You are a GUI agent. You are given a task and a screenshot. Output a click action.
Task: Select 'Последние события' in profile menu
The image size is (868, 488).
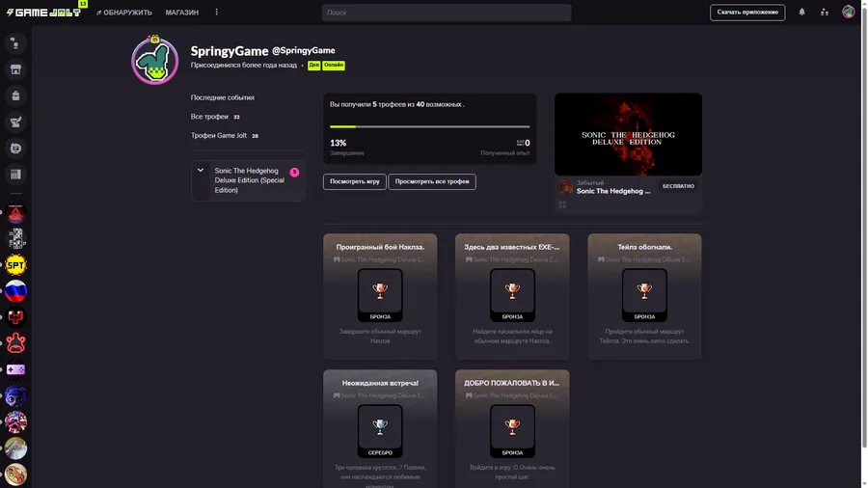tap(223, 97)
